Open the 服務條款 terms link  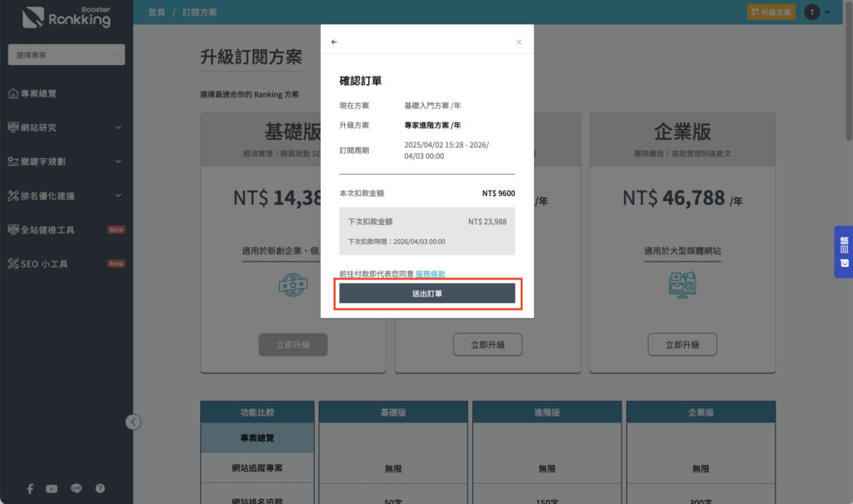point(431,273)
